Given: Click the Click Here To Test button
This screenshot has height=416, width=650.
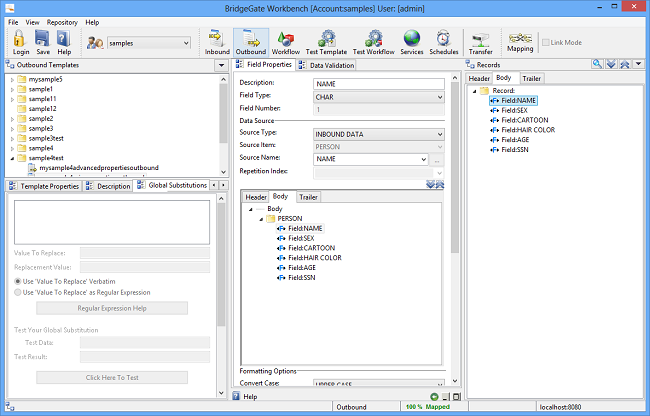Looking at the screenshot, I should [112, 377].
